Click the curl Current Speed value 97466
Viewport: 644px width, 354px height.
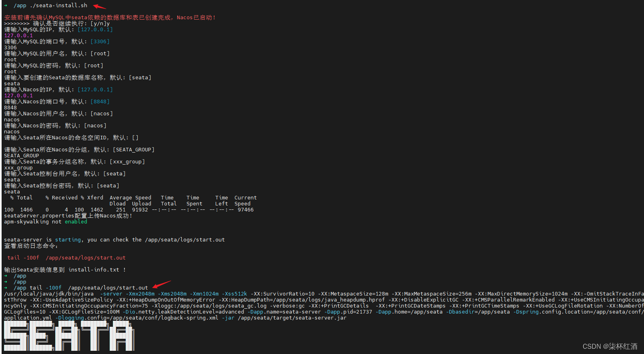(x=246, y=209)
